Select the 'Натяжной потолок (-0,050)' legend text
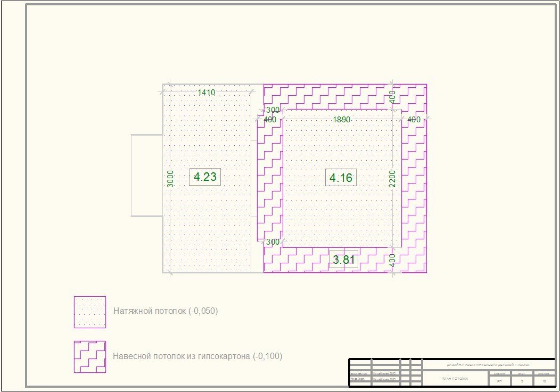Viewport: 560px width, 392px height. [166, 311]
